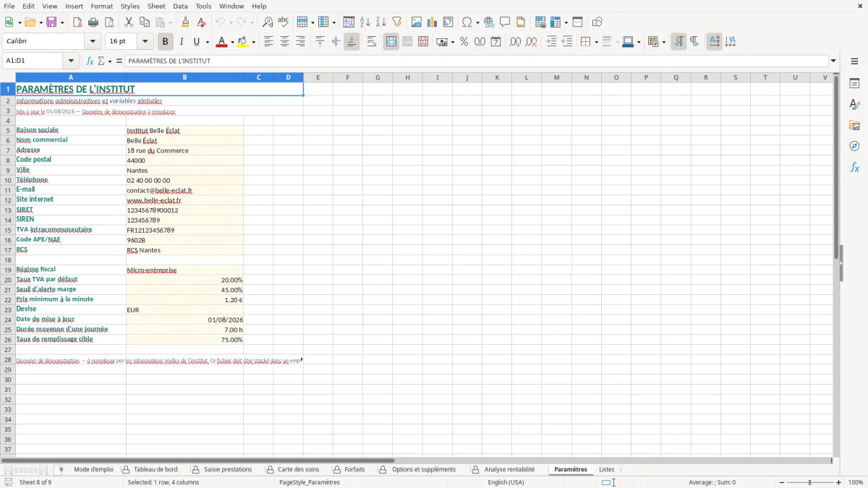
Task: Save the document with the floppy icon
Action: pos(51,22)
